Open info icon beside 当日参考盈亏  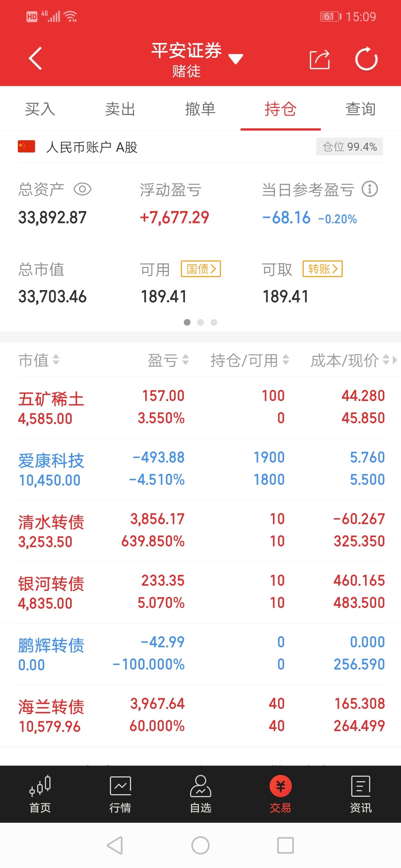[x=369, y=189]
